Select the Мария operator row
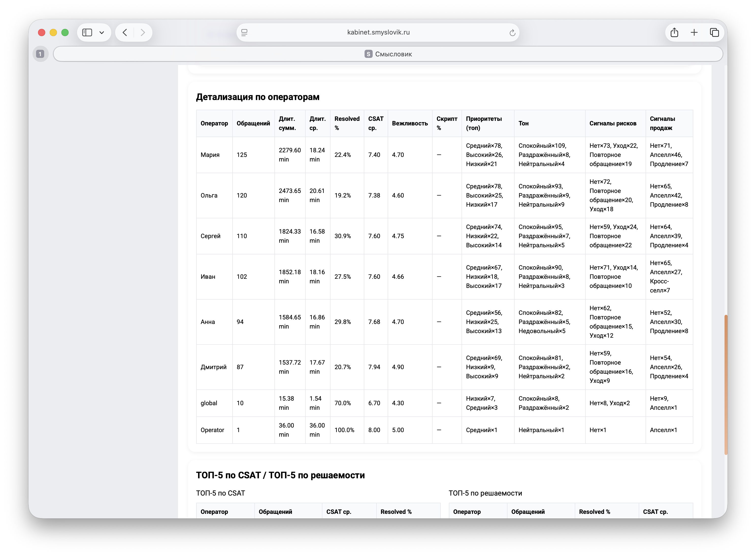Viewport: 756px width, 556px height. coord(210,155)
